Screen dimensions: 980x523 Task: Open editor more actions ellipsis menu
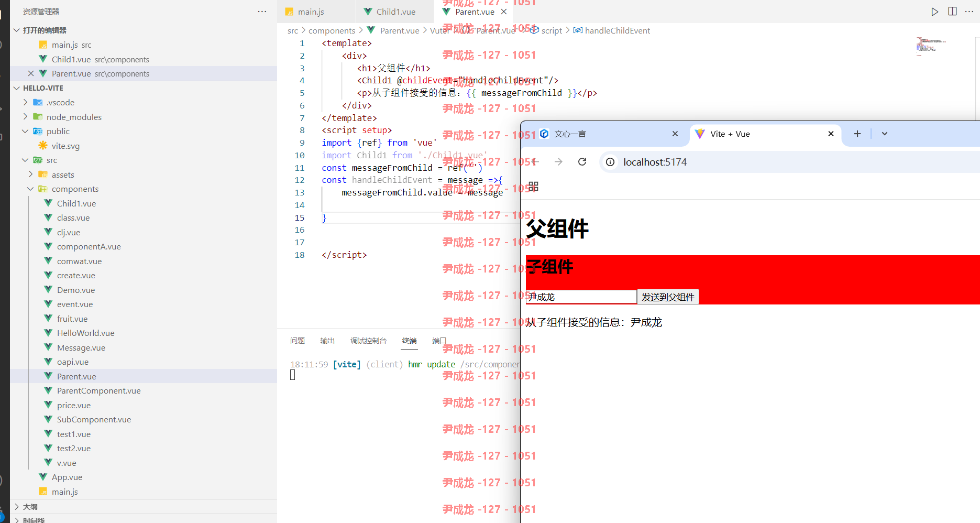tap(969, 12)
